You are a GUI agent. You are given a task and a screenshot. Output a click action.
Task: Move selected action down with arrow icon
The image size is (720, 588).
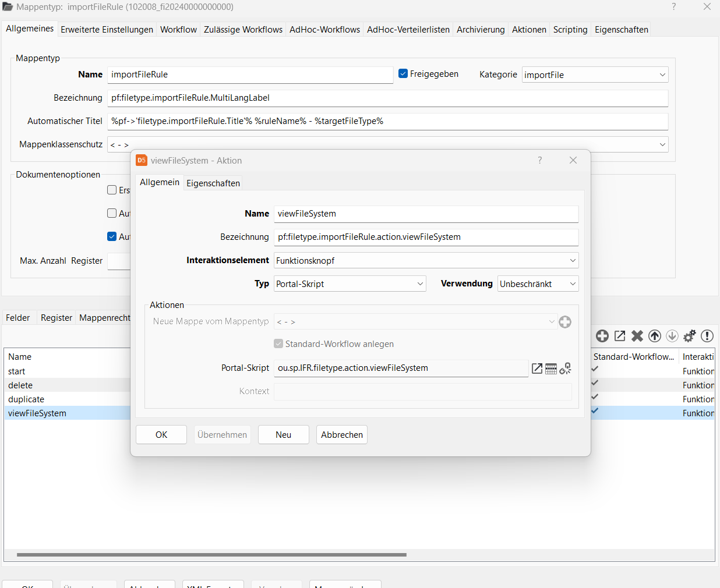(x=672, y=336)
